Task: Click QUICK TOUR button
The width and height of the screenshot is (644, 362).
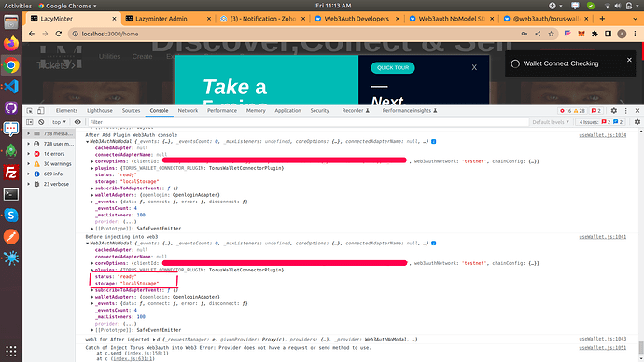Action: click(x=393, y=68)
